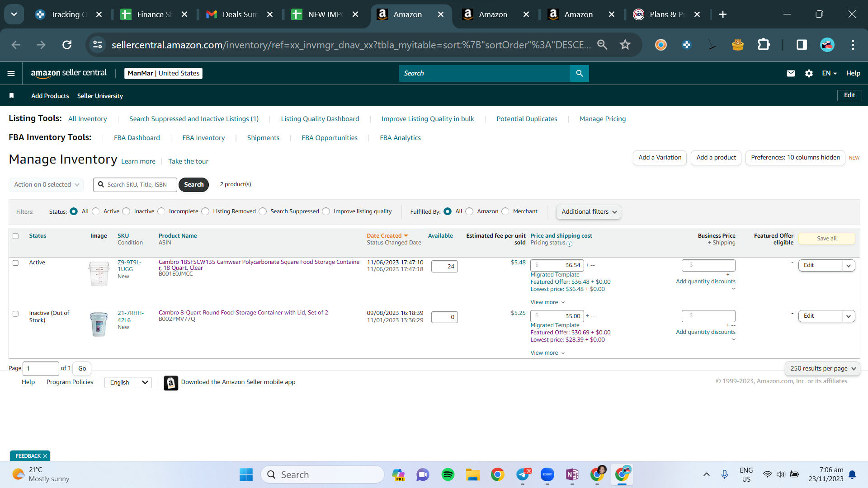Open the English footer language dropdown
This screenshot has height=488, width=868.
[128, 383]
